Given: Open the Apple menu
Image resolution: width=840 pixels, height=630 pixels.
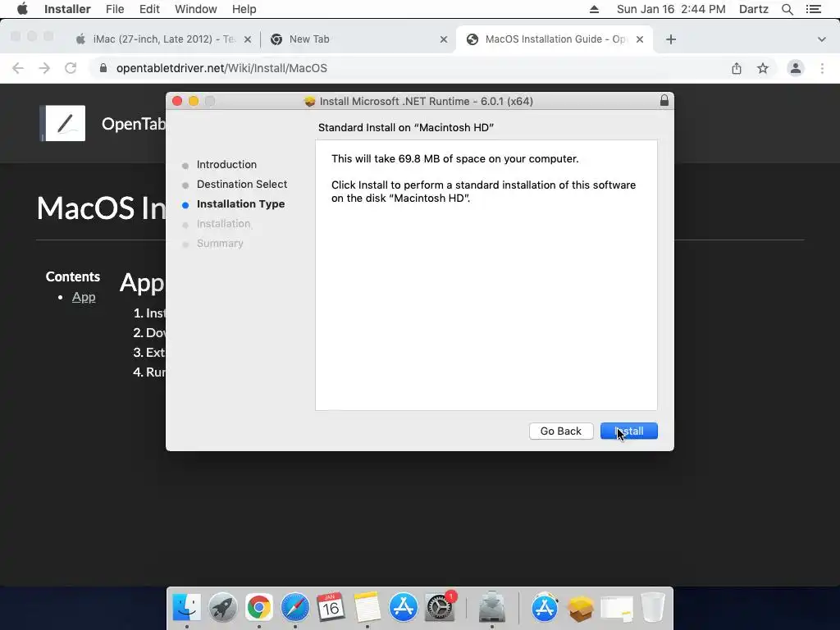Looking at the screenshot, I should tap(22, 9).
